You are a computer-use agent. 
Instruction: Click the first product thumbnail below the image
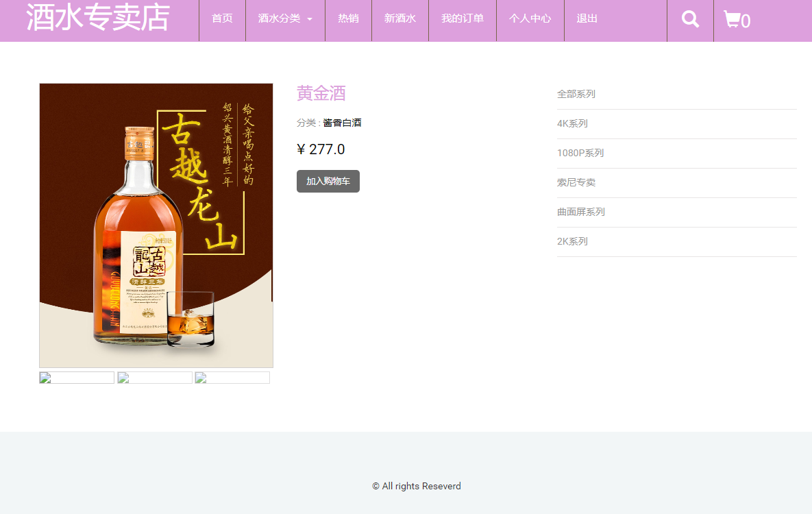[x=76, y=376]
